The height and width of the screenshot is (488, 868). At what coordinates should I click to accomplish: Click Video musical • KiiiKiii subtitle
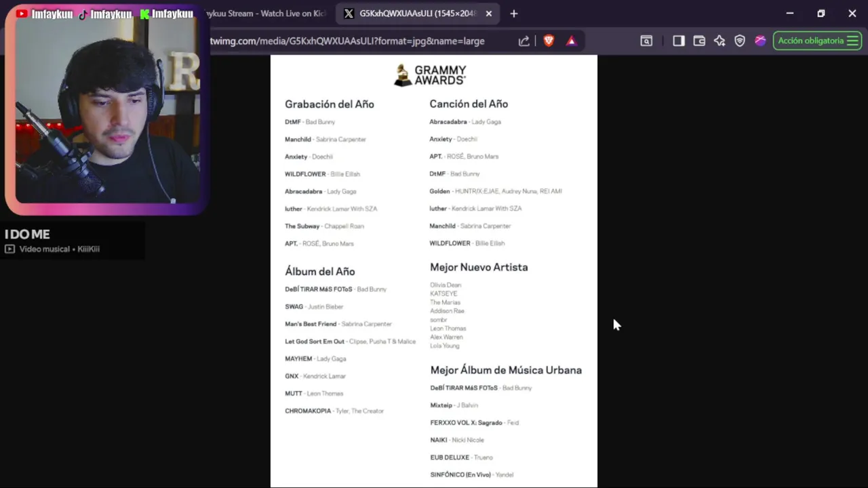59,249
